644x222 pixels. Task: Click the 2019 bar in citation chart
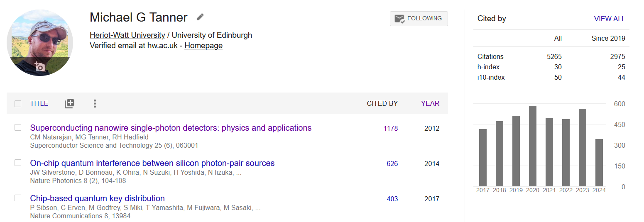click(516, 151)
